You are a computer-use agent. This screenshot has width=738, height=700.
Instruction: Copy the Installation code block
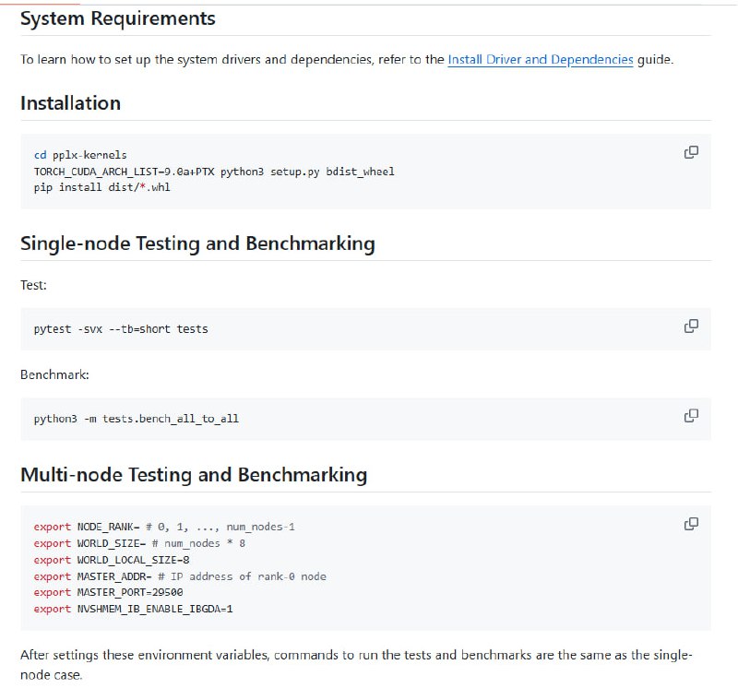(x=690, y=152)
